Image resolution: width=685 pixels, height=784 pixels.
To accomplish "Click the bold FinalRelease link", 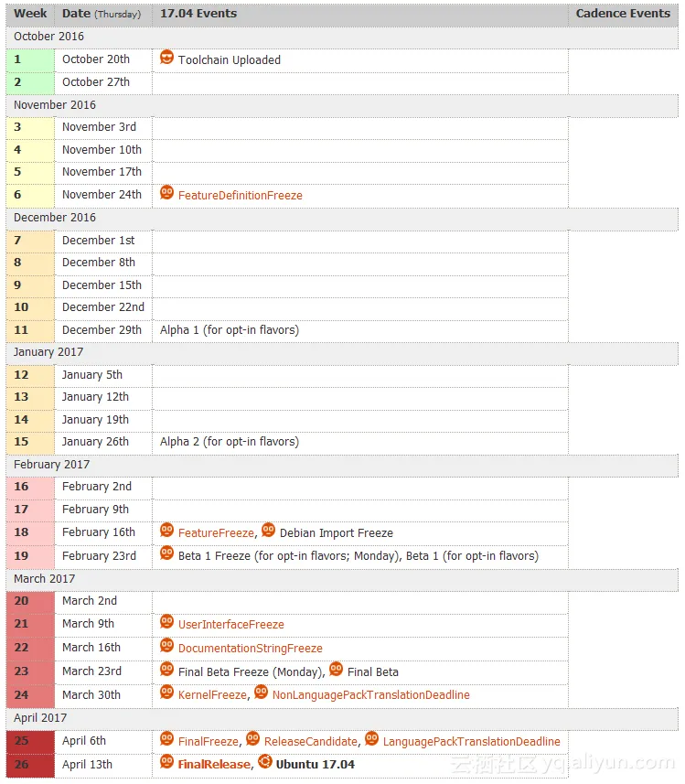I will pyautogui.click(x=213, y=765).
